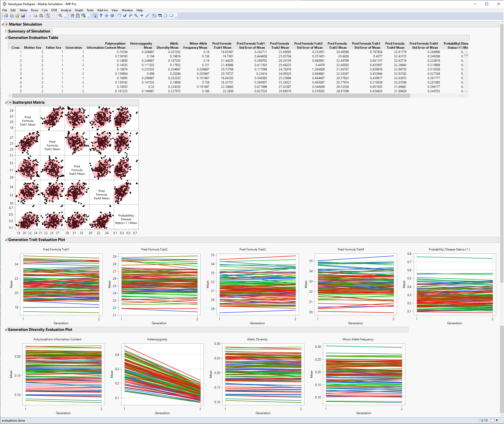Image resolution: width=504 pixels, height=440 pixels.
Task: Expand the Summary of Simulation section
Action: pyautogui.click(x=6, y=31)
